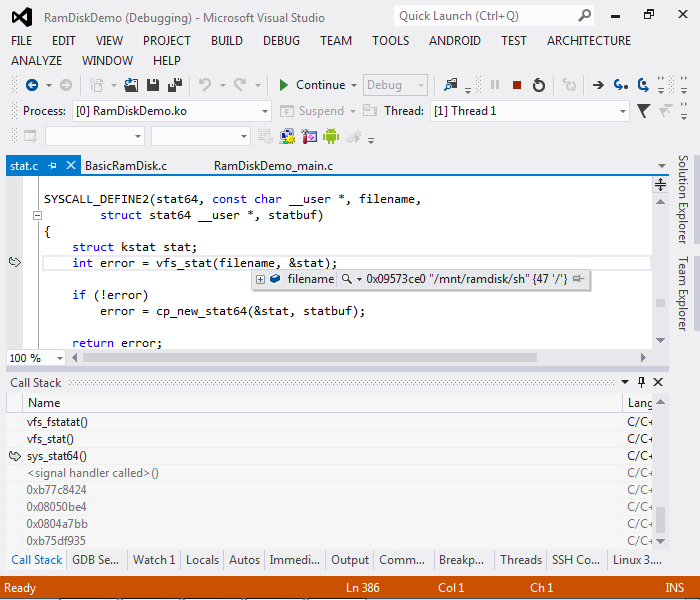Click the magnifier visualizer icon in filename datatip

click(x=346, y=279)
